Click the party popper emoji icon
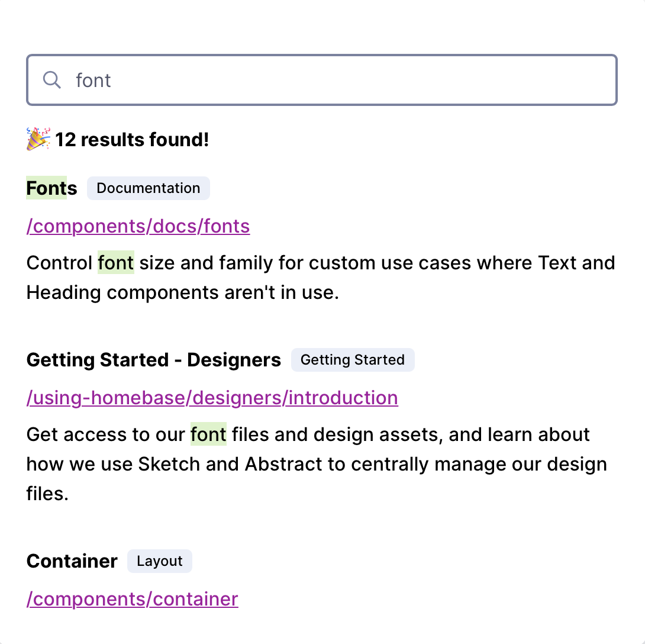This screenshot has height=644, width=645. [x=38, y=139]
